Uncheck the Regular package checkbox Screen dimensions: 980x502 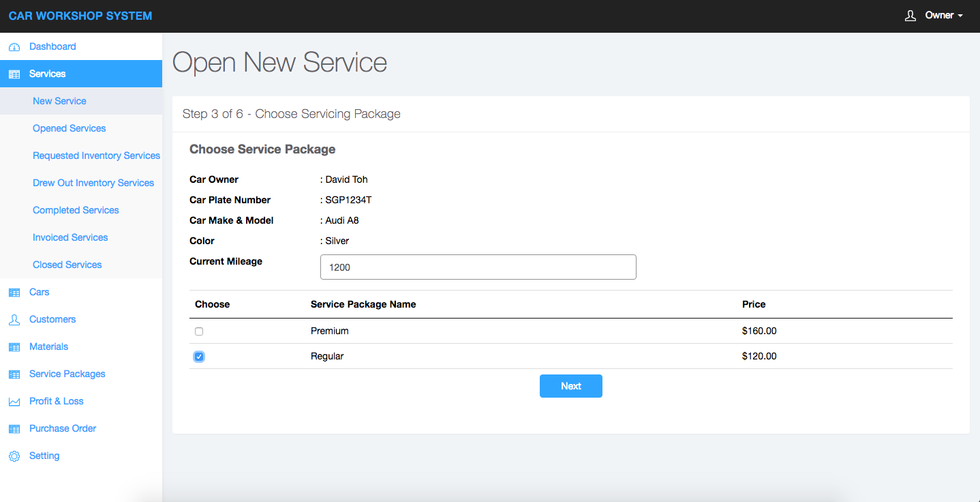pyautogui.click(x=199, y=357)
